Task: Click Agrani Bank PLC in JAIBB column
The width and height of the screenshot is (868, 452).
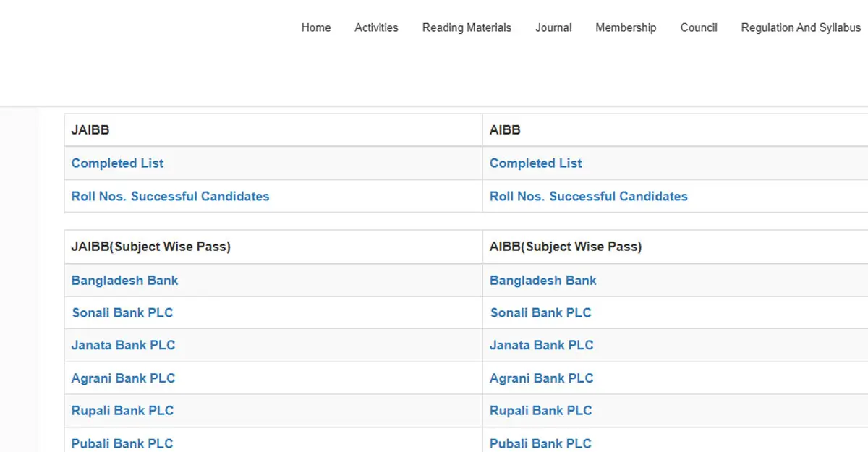Action: [x=123, y=378]
